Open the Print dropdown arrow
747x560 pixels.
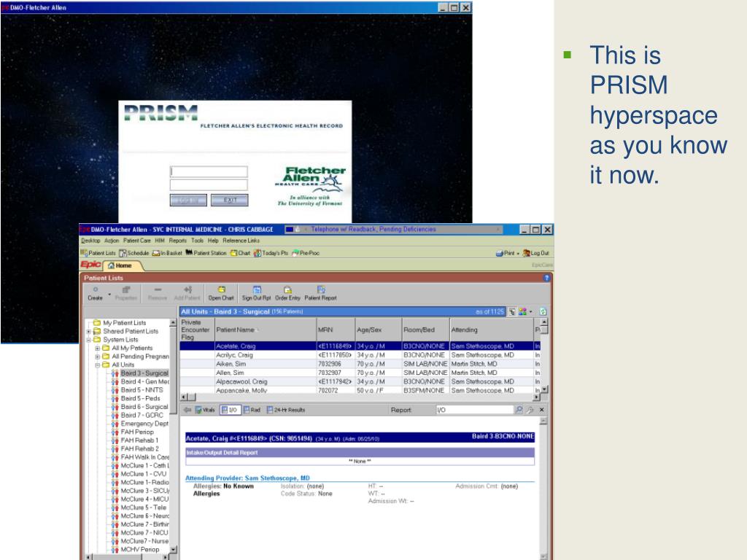click(518, 253)
